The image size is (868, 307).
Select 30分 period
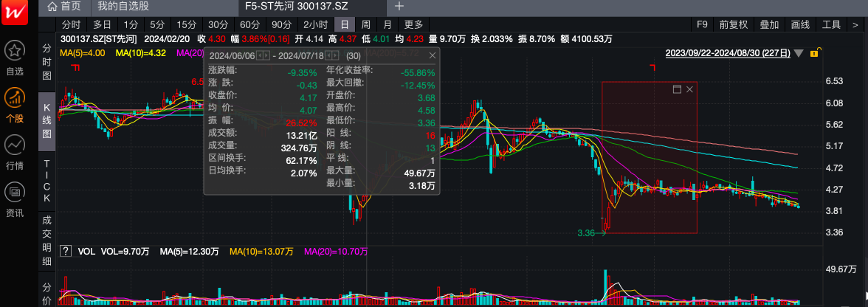218,24
